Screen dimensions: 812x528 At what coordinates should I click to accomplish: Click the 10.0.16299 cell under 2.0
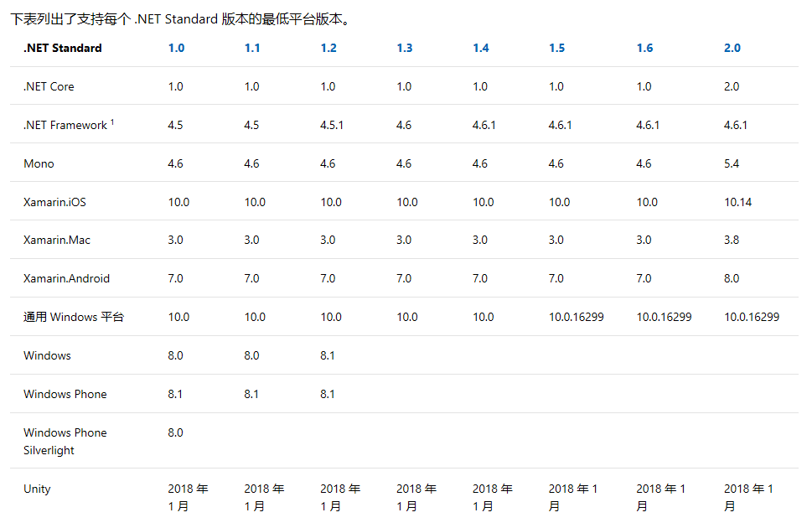point(752,317)
